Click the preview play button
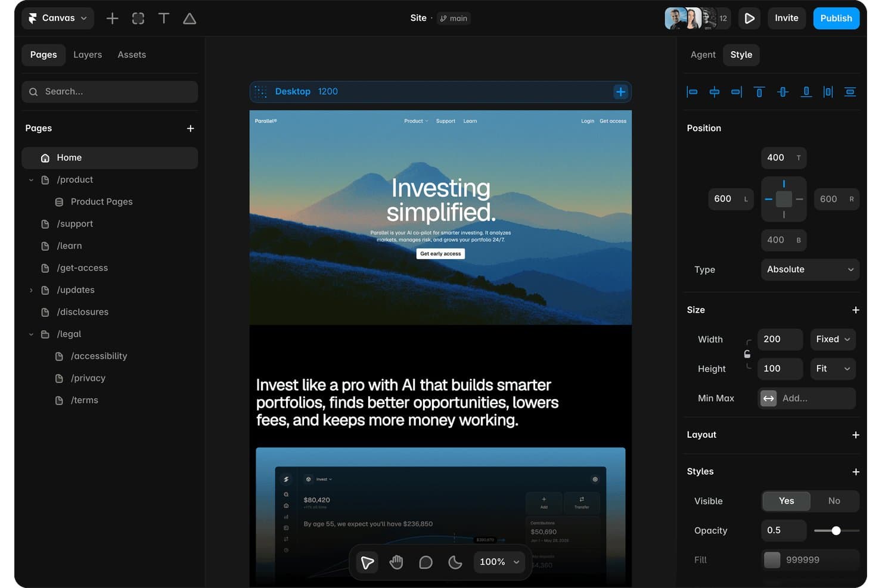 click(x=750, y=18)
